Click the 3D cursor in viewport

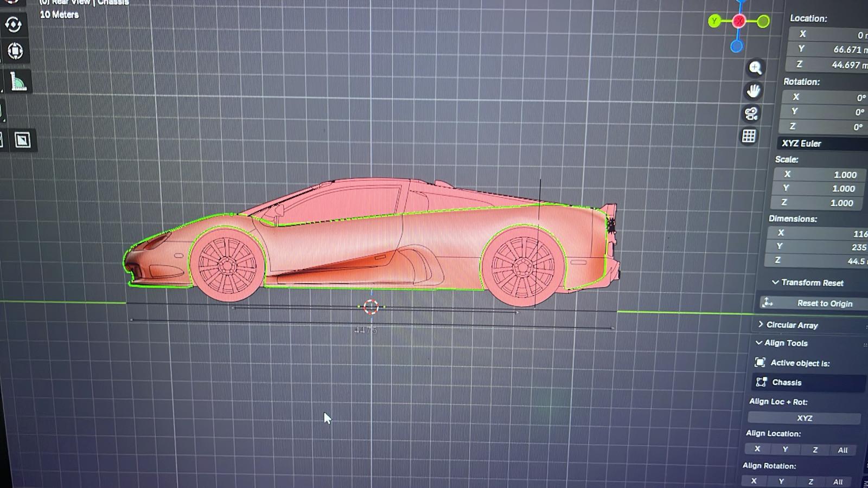coord(371,307)
